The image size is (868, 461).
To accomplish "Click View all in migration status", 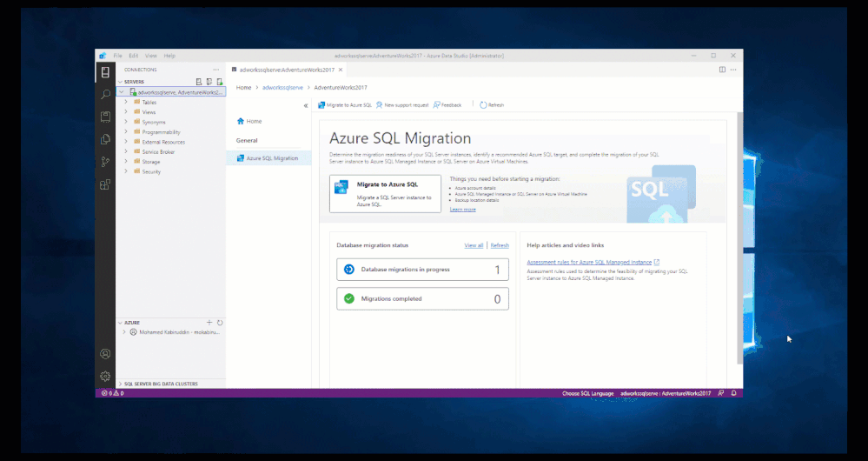I will coord(474,245).
